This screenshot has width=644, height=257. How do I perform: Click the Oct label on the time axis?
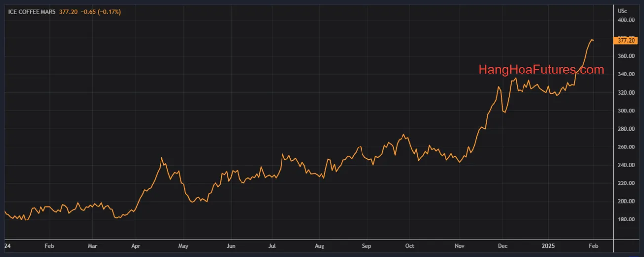click(x=409, y=245)
